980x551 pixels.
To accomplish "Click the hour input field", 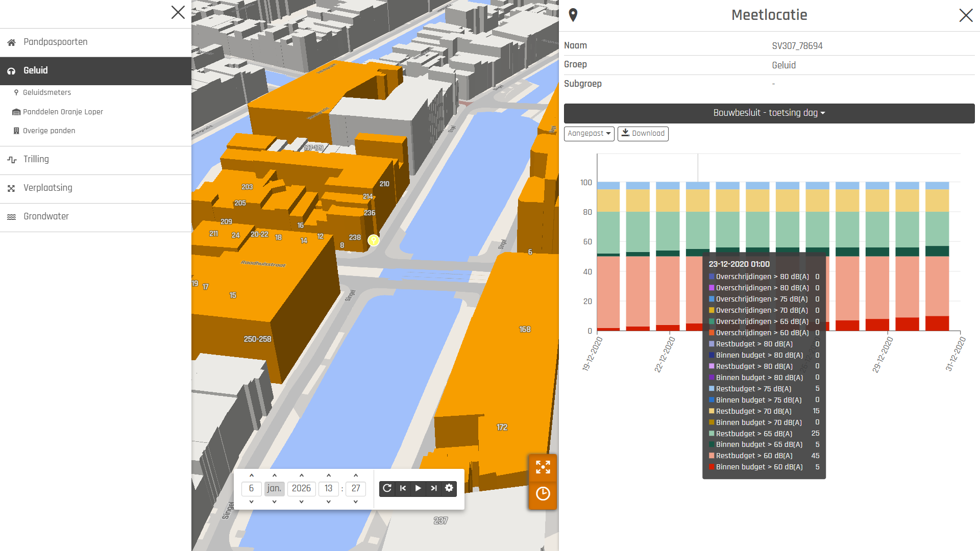I will (328, 489).
